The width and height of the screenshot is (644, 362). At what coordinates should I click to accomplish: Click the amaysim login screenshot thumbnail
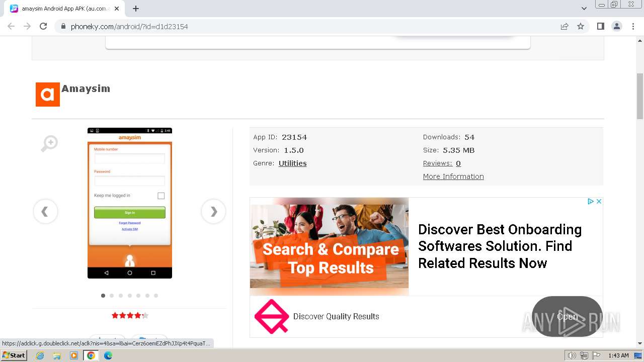tap(130, 203)
